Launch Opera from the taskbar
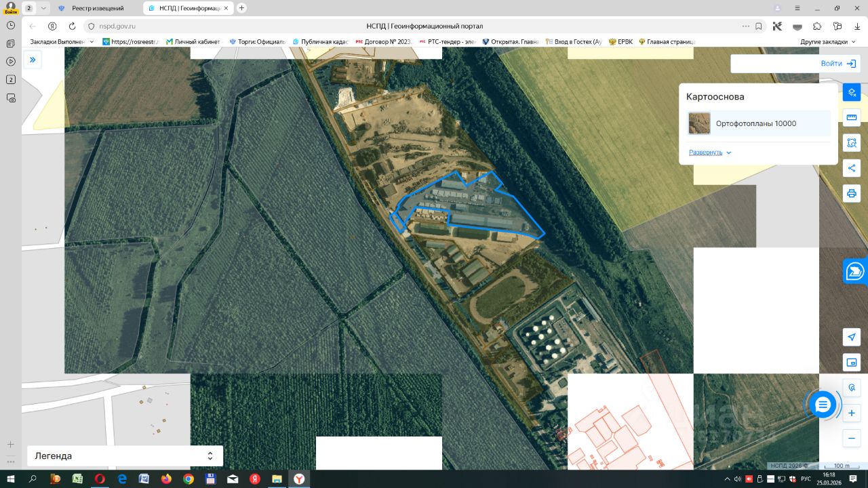Viewport: 868px width, 488px height. coord(100,479)
